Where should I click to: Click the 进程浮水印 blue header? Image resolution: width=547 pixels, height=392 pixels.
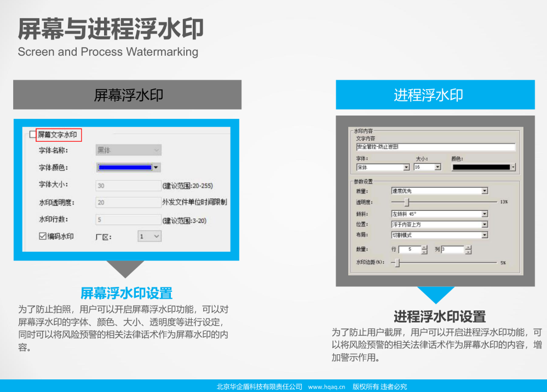[x=435, y=95]
